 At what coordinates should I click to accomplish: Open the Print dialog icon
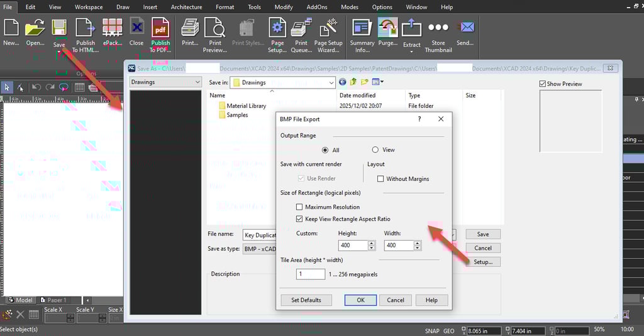pos(190,28)
